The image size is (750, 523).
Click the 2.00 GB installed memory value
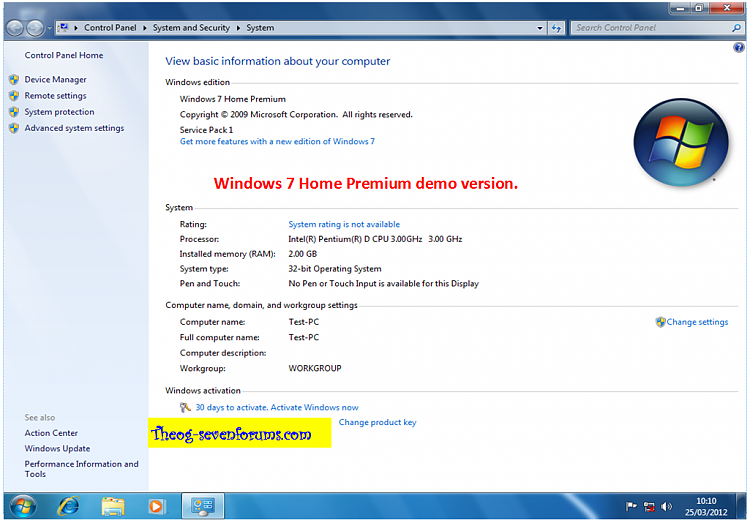click(302, 254)
